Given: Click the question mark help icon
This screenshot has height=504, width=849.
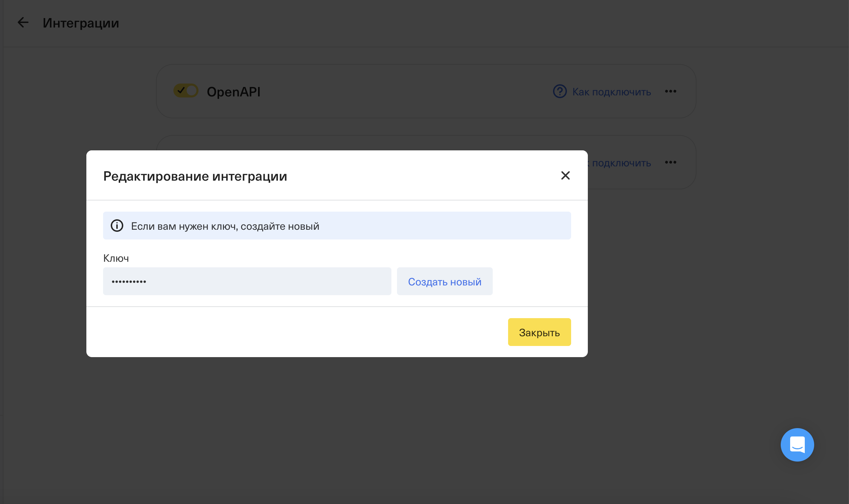Looking at the screenshot, I should click(x=560, y=92).
